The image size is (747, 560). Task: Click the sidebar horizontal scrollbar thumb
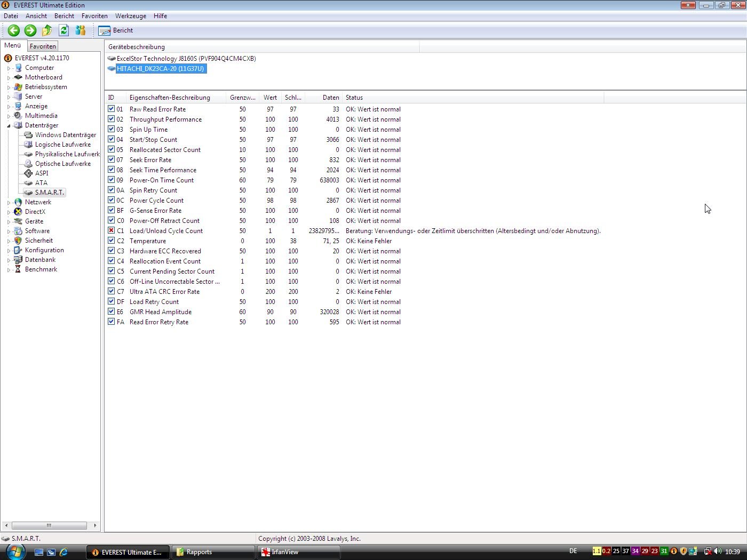click(x=49, y=525)
